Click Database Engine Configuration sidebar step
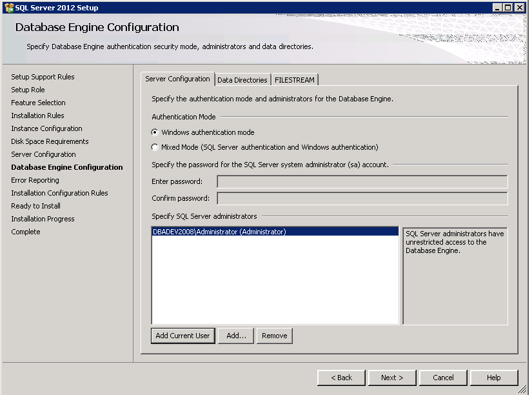 (67, 167)
